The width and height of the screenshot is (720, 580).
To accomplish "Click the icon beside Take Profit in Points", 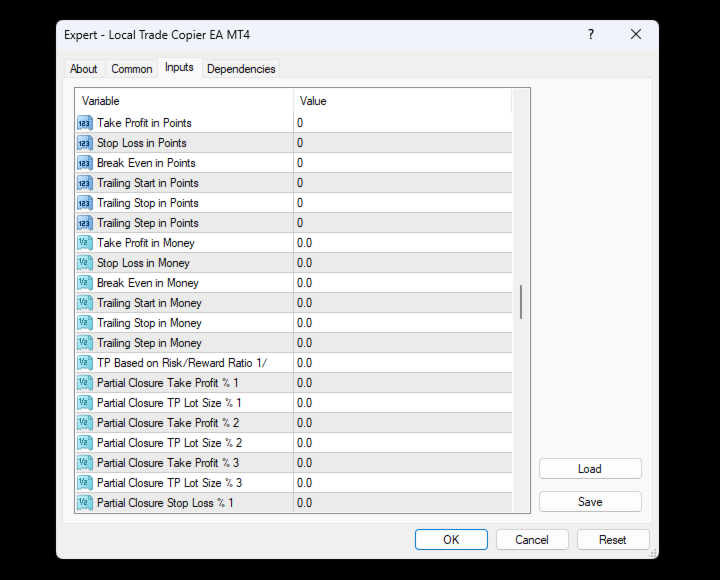I will pos(85,123).
